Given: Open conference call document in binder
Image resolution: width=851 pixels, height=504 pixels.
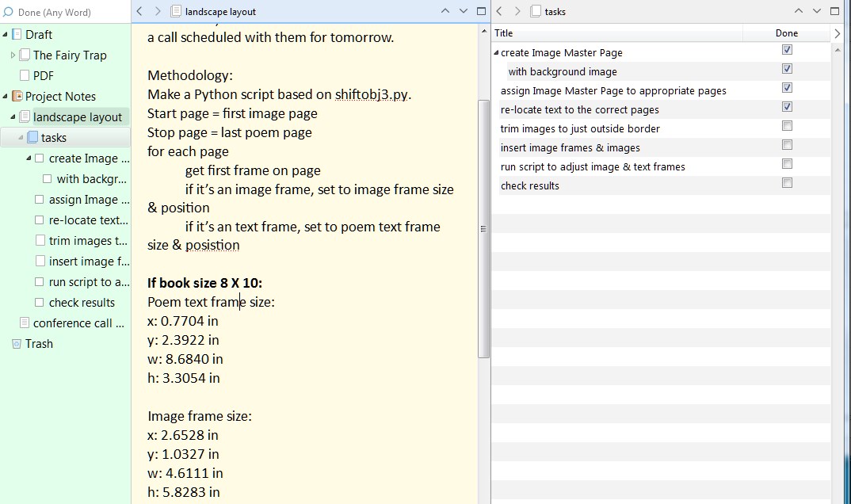Looking at the screenshot, I should (78, 323).
